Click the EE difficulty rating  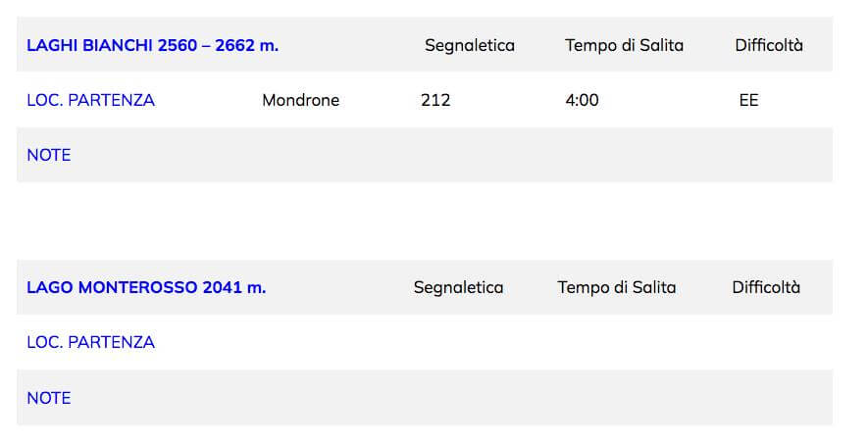748,100
